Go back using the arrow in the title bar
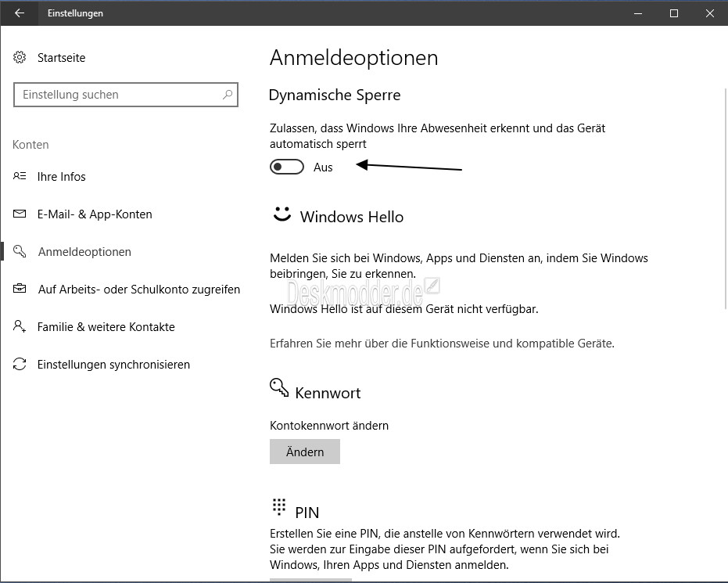The image size is (728, 583). click(20, 13)
